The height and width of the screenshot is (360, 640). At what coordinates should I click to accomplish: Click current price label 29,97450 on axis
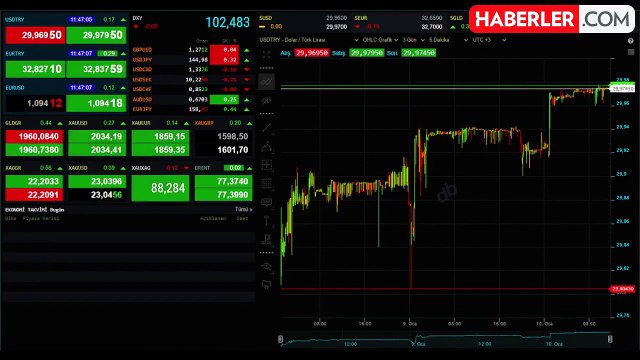pos(622,89)
